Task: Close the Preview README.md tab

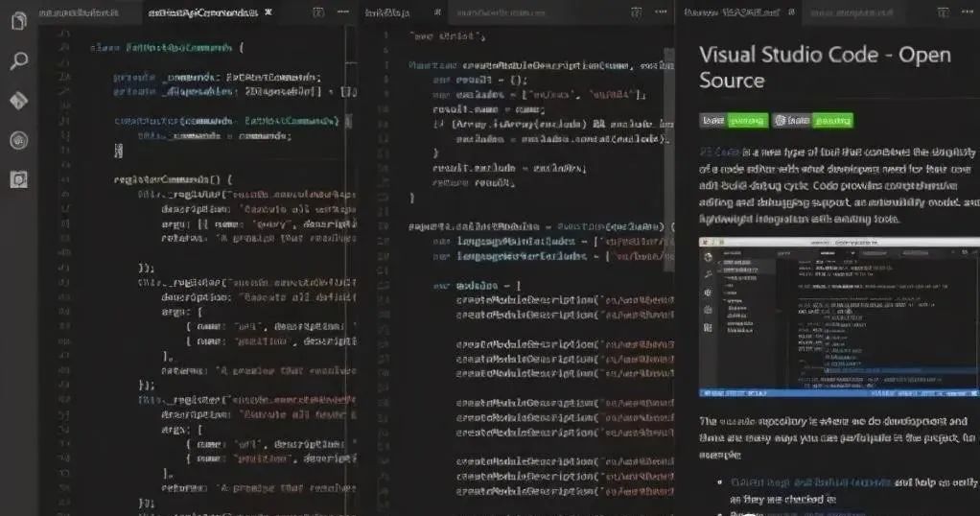Action: [792, 12]
